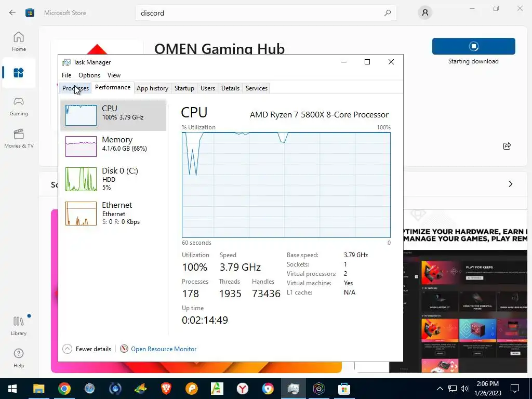Viewport: 532px width, 399px height.
Task: Launch Brave browser from the taskbar
Action: click(x=166, y=389)
